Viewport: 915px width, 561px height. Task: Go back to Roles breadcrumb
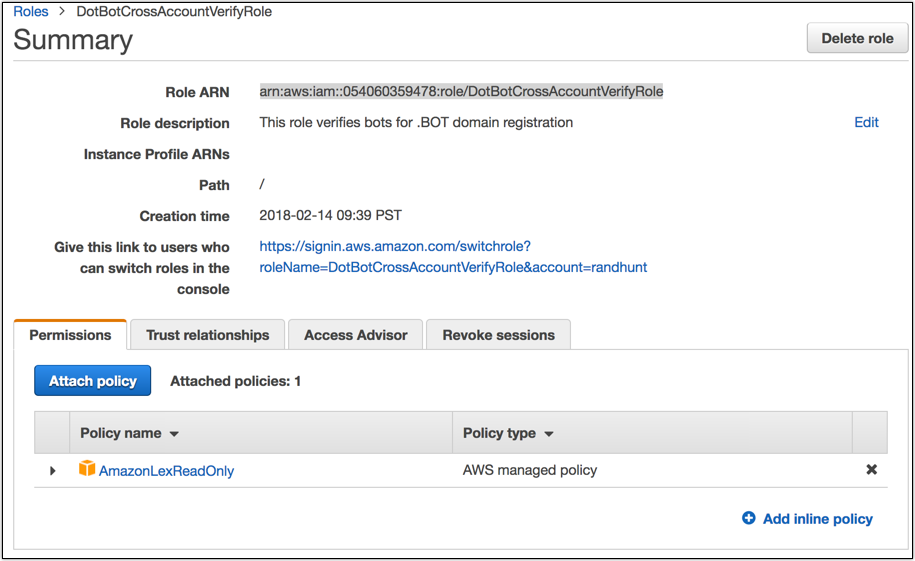click(30, 12)
